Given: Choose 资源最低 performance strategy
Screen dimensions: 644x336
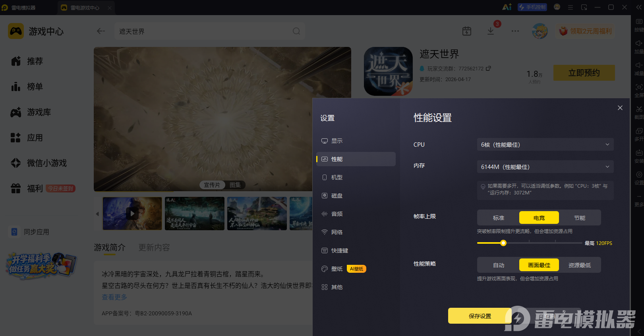Looking at the screenshot, I should tap(580, 265).
